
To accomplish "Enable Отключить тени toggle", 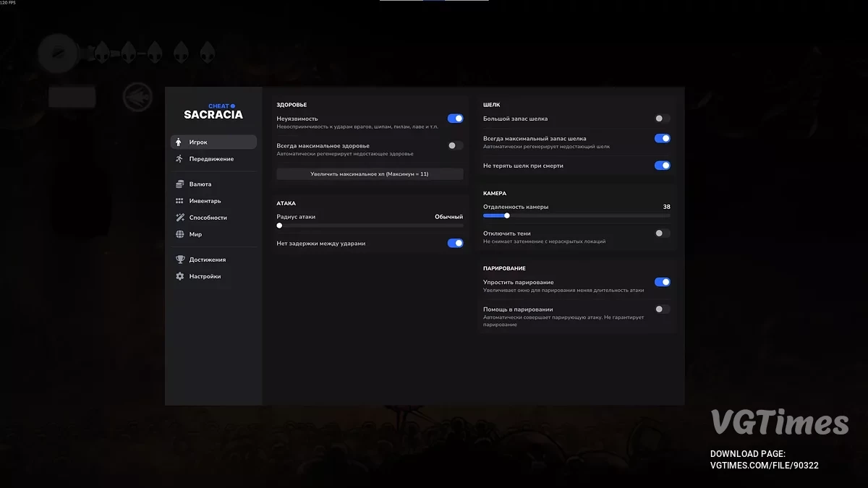I will [662, 234].
